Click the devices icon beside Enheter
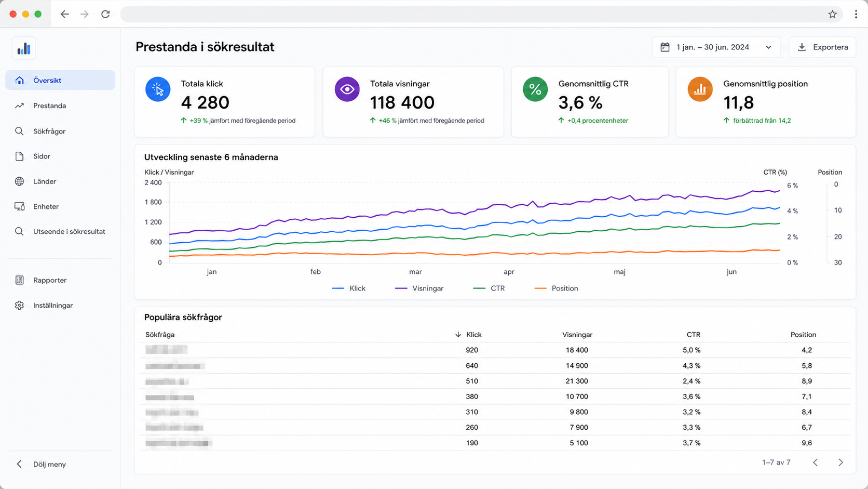Image resolution: width=868 pixels, height=489 pixels. (19, 206)
